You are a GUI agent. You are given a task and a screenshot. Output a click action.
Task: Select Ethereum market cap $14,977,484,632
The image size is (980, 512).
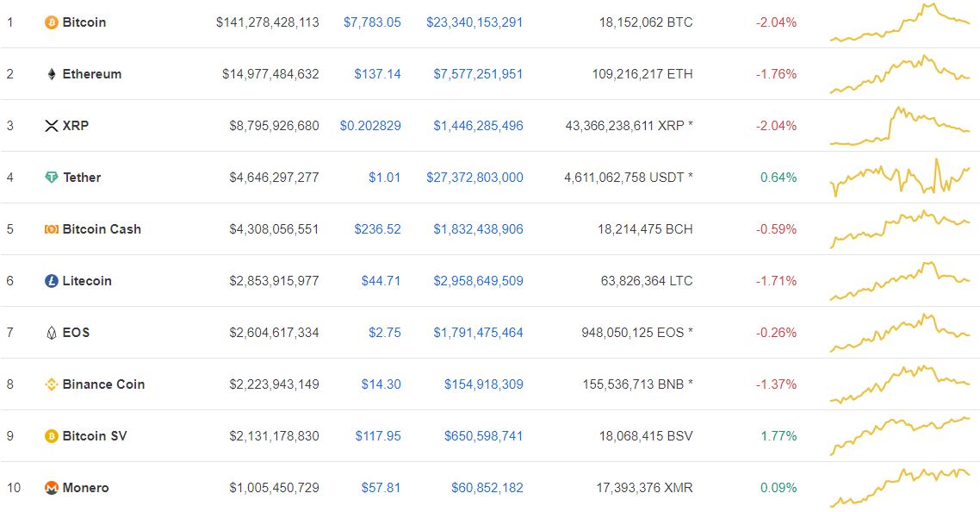click(x=270, y=74)
